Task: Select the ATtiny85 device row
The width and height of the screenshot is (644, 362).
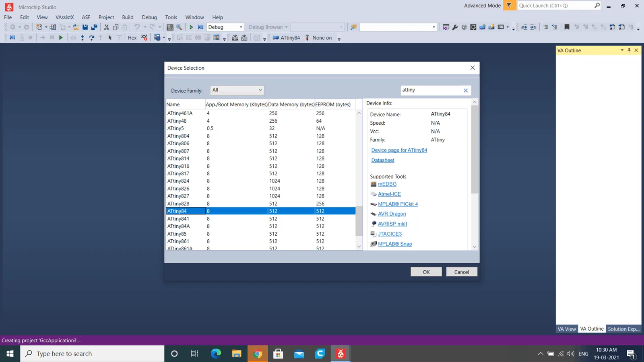Action: [261, 234]
